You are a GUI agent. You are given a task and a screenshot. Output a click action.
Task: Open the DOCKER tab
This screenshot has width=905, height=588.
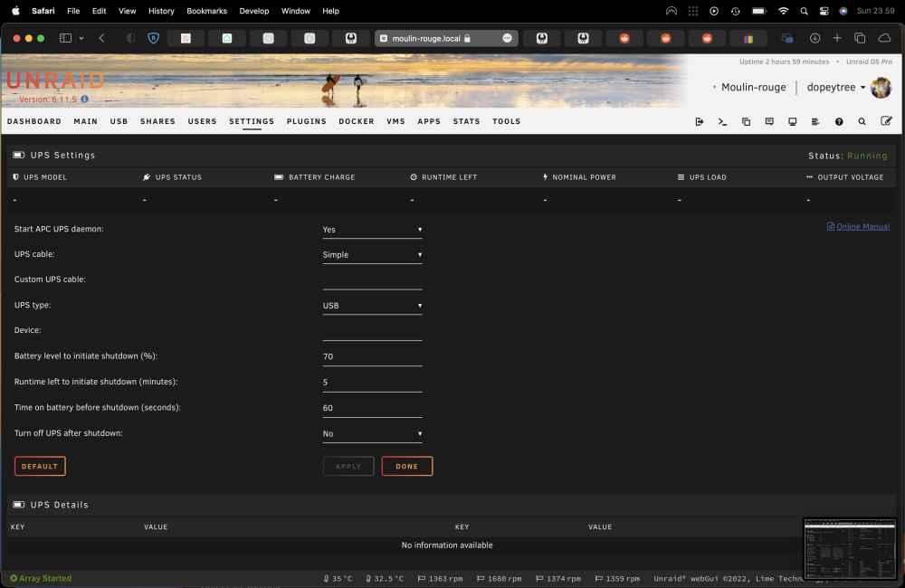(356, 121)
